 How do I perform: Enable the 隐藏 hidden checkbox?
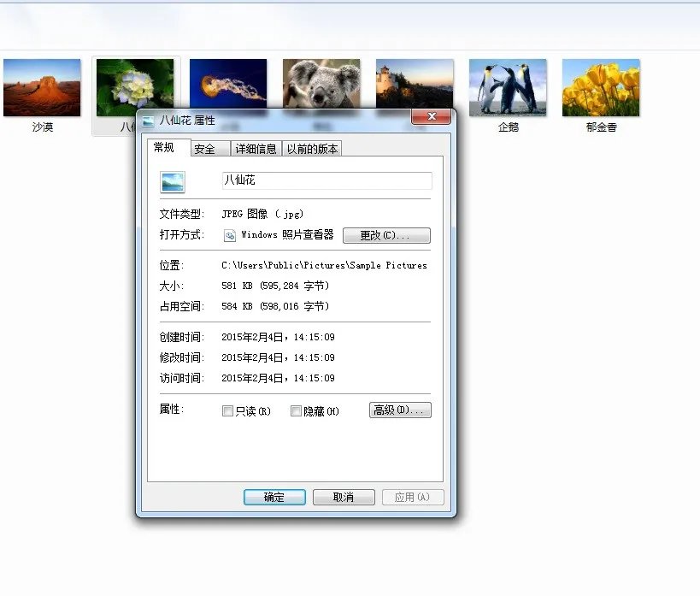(x=296, y=410)
